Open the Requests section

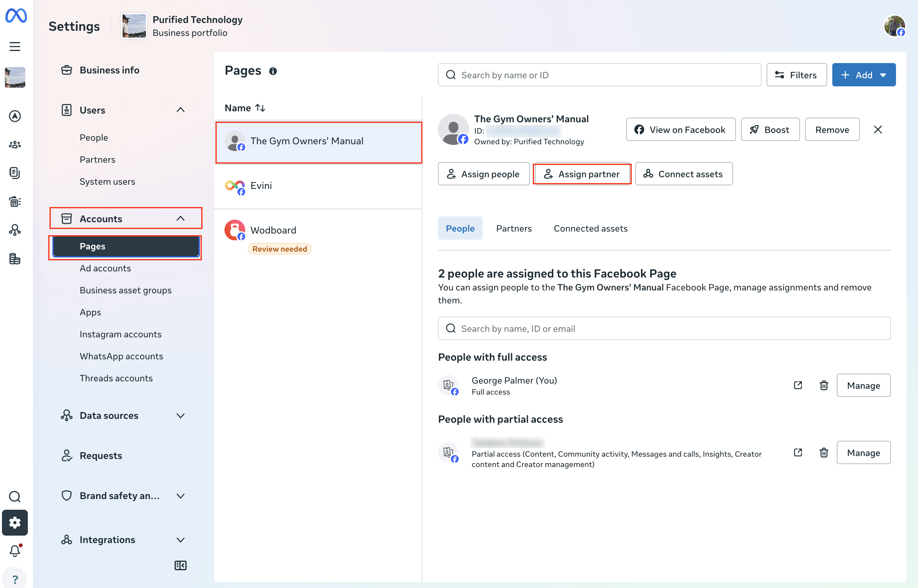(x=101, y=455)
